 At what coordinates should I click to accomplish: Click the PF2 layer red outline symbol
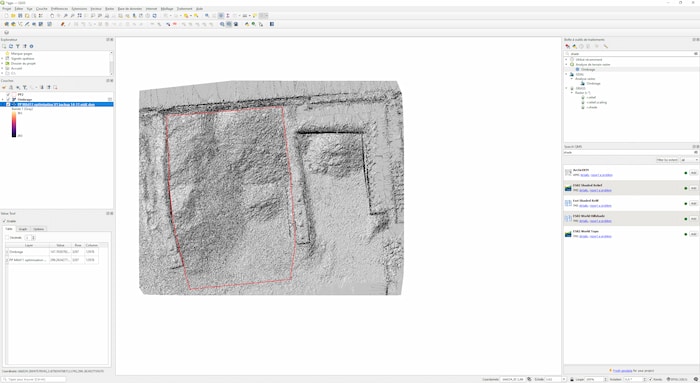tap(14, 94)
